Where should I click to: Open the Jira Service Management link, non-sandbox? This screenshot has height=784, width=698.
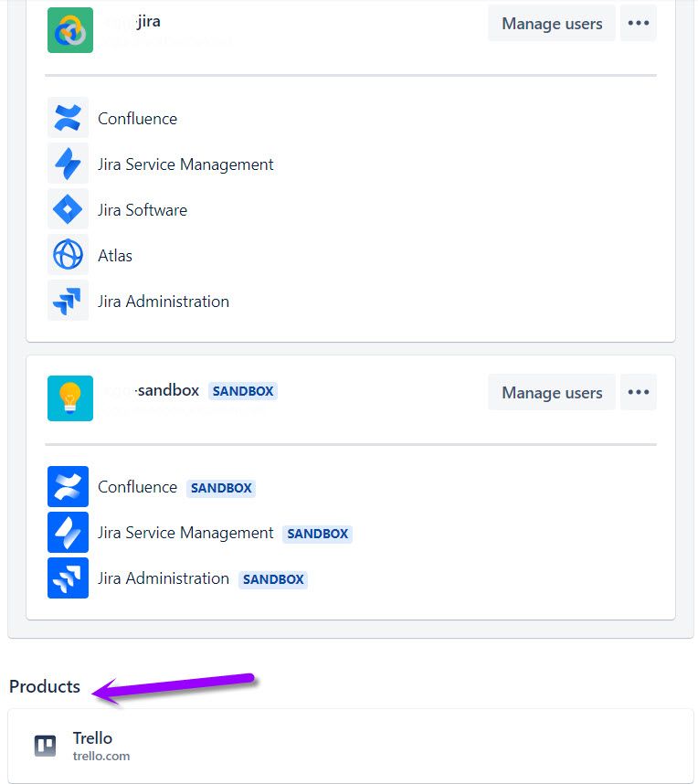point(185,164)
